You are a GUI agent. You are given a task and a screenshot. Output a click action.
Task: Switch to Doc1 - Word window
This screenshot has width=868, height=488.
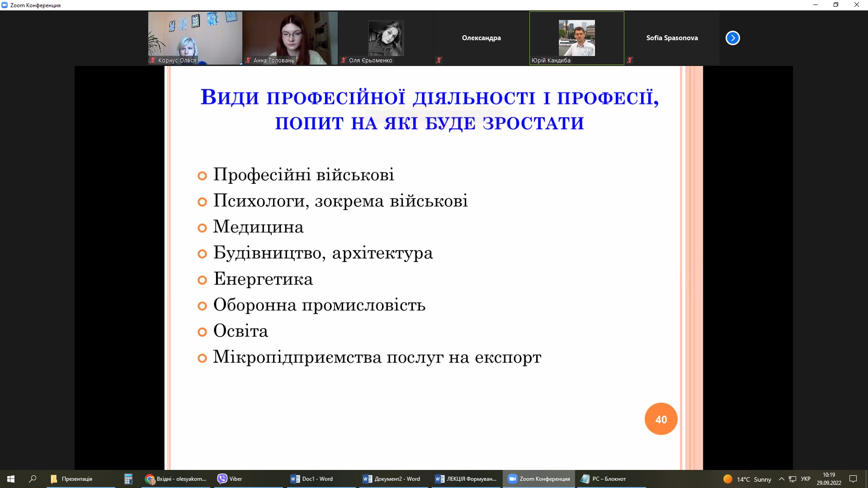pyautogui.click(x=312, y=479)
